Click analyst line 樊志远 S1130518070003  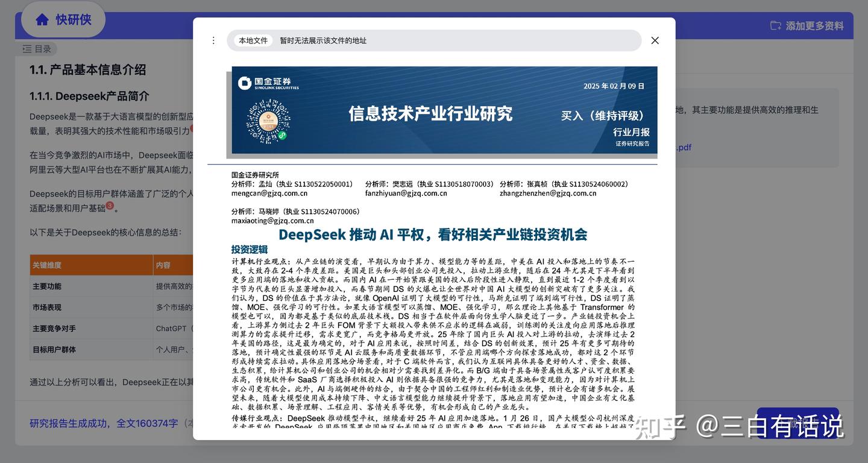[x=430, y=184]
